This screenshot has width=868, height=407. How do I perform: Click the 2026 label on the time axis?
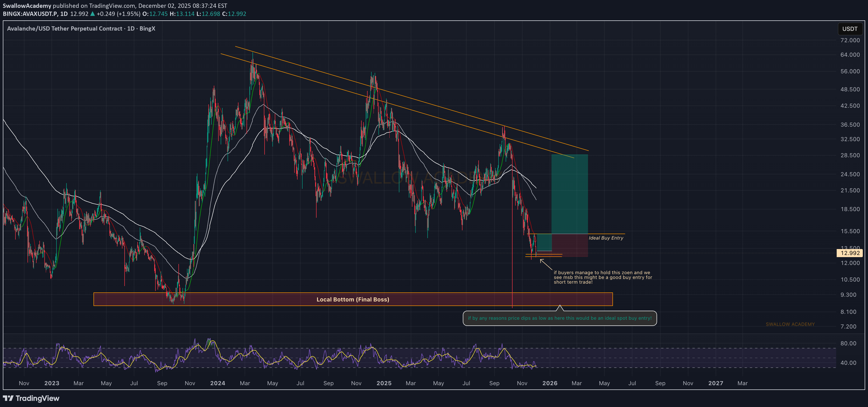pos(550,383)
